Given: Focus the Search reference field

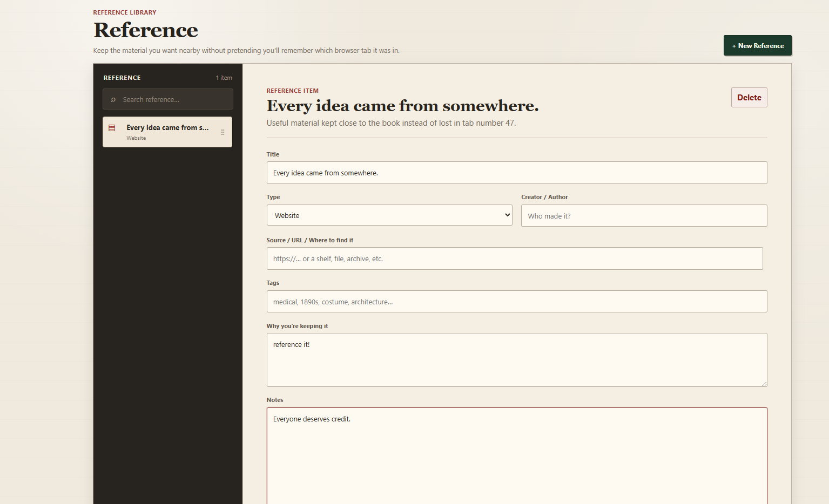Looking at the screenshot, I should [168, 99].
